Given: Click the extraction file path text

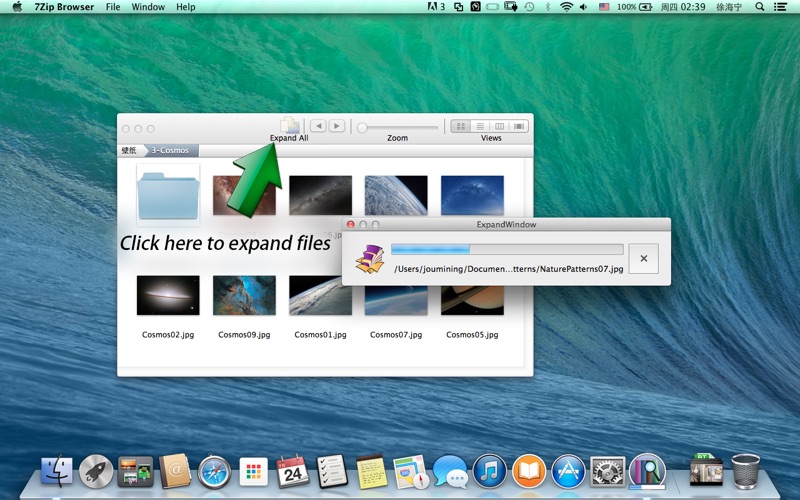Looking at the screenshot, I should pyautogui.click(x=508, y=269).
